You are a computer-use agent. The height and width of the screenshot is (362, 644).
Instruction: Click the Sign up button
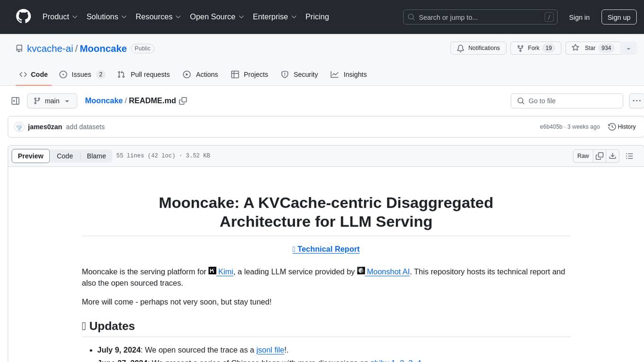click(x=619, y=17)
